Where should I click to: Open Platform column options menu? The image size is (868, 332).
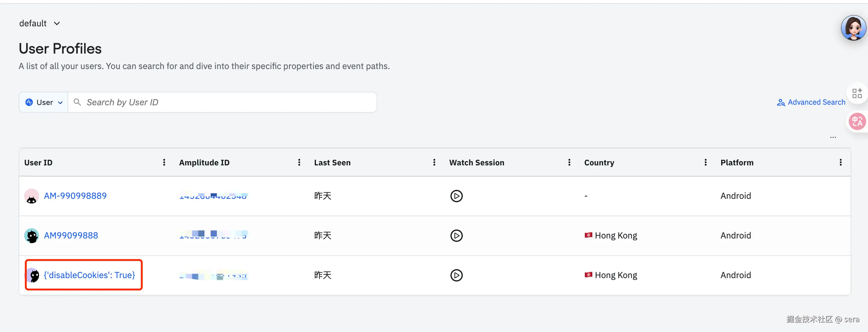(x=840, y=163)
